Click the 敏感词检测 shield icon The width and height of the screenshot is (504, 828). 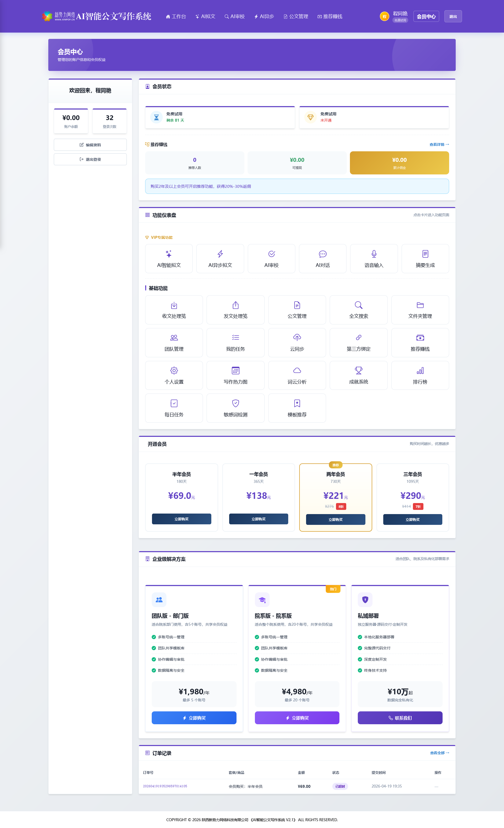tap(235, 403)
